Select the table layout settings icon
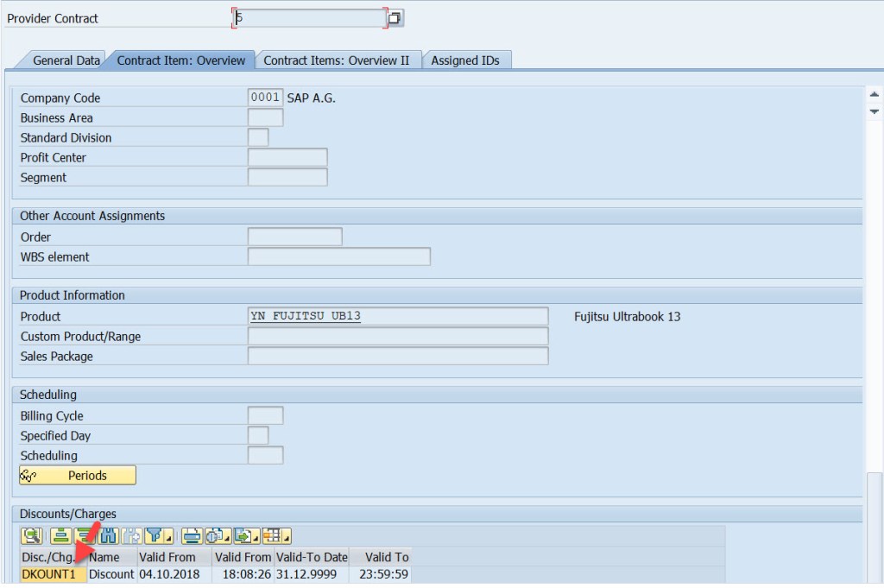 (274, 536)
